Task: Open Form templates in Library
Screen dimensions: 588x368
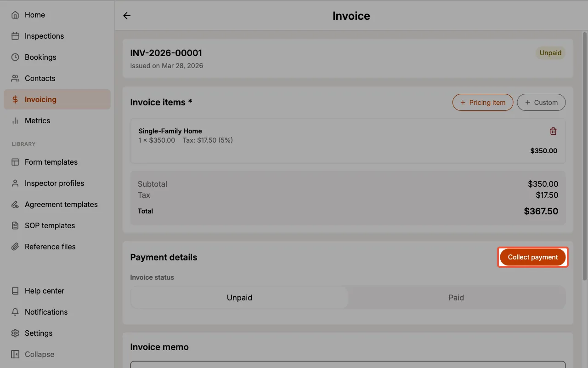Action: [57, 162]
